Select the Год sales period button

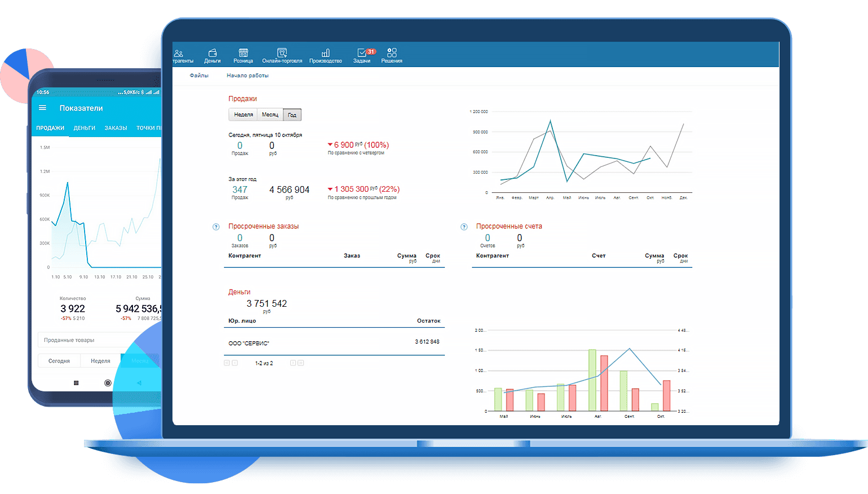pyautogui.click(x=292, y=115)
